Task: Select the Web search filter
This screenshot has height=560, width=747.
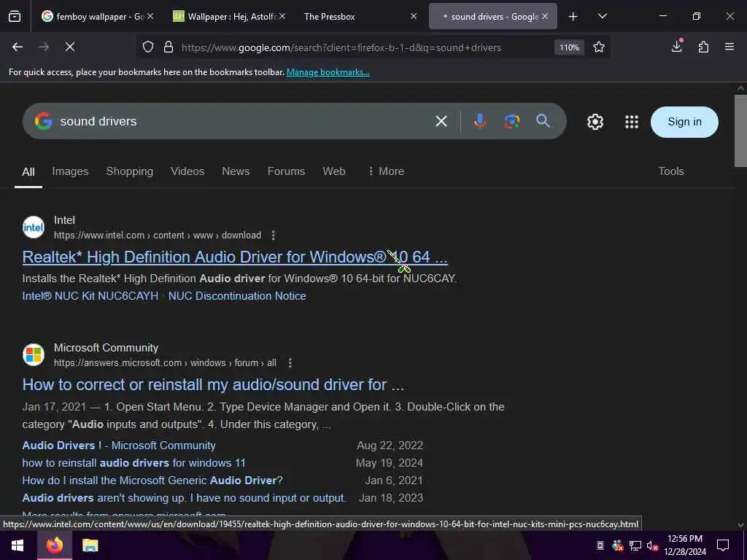Action: [334, 171]
